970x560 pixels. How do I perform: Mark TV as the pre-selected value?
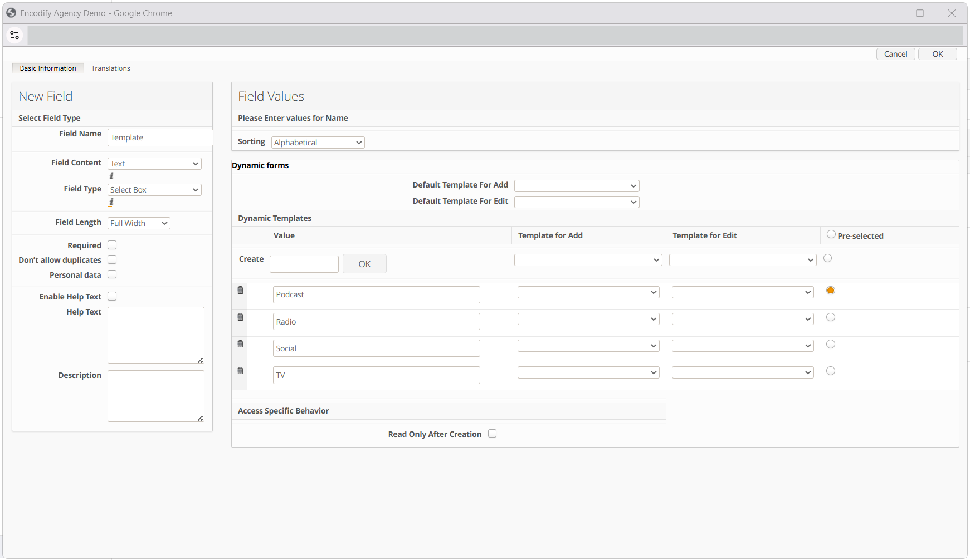(x=831, y=371)
